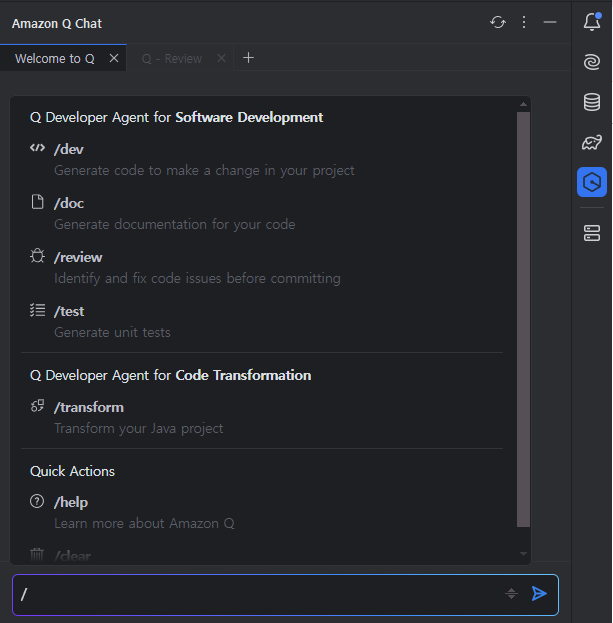Click 'Transform your Java project' description

(x=139, y=428)
